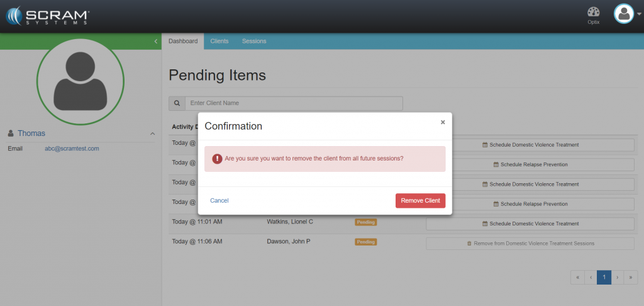The height and width of the screenshot is (306, 644).
Task: Switch to the Dashboard tab
Action: pyautogui.click(x=183, y=42)
